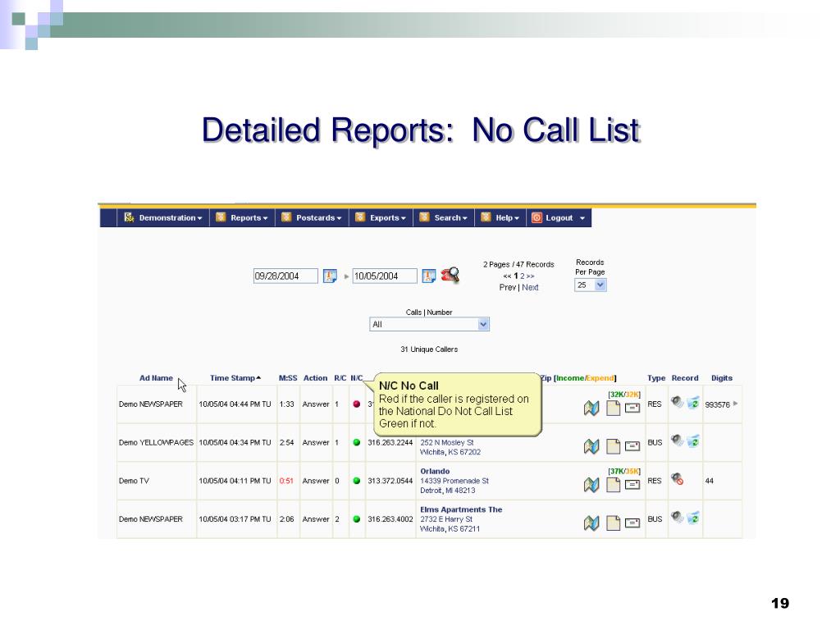The width and height of the screenshot is (840, 630).
Task: Open the Demonstration menu
Action: (163, 217)
